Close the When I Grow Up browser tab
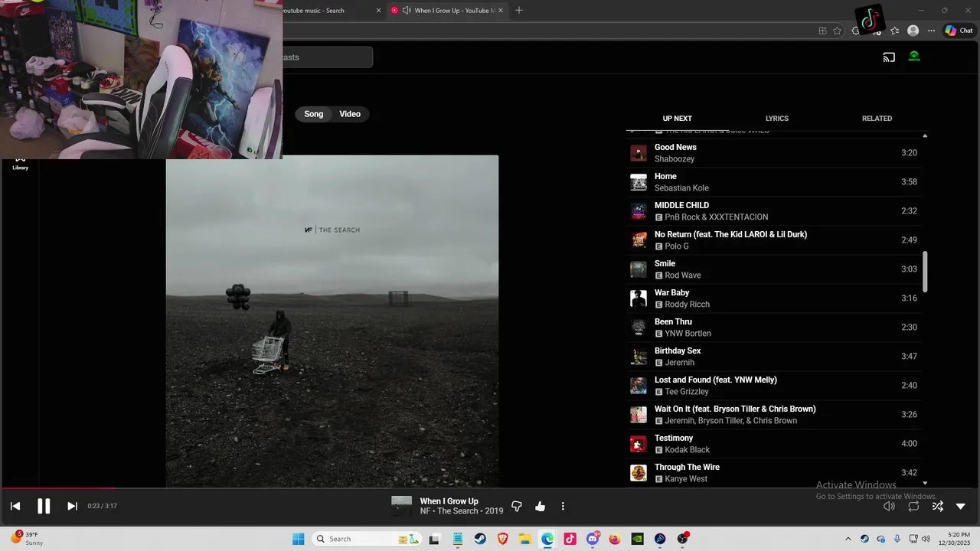Screen dimensions: 980x551 [x=501, y=11]
